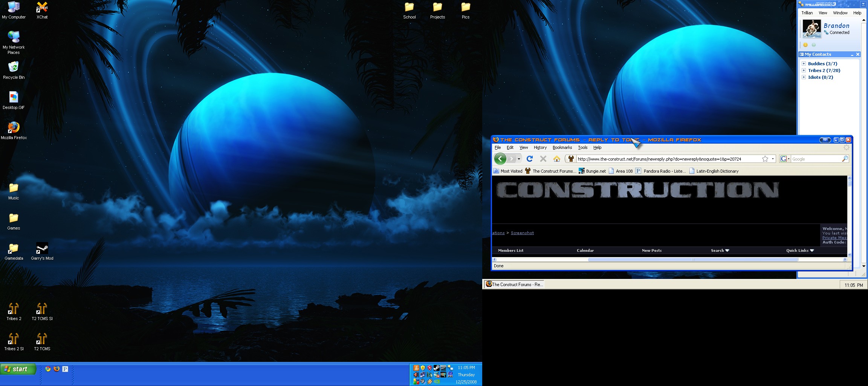Click the Google search input field

coord(816,159)
